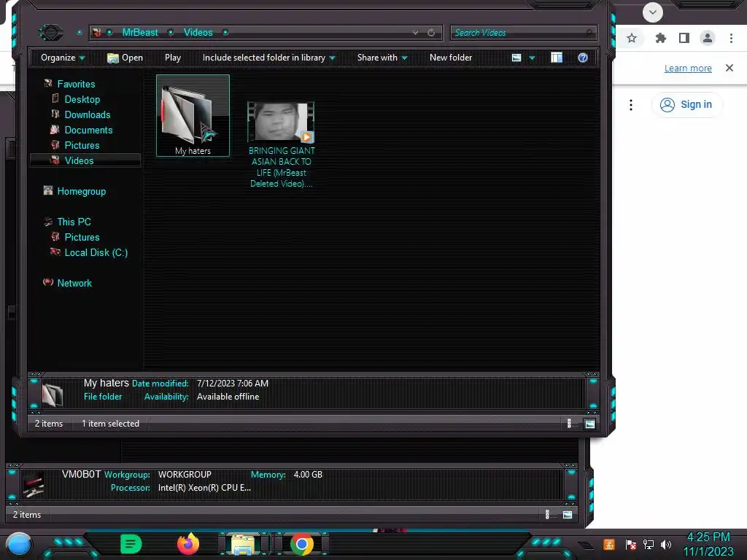Screen dimensions: 747x560
Task: Open the Action Center flag icon
Action: 631,544
